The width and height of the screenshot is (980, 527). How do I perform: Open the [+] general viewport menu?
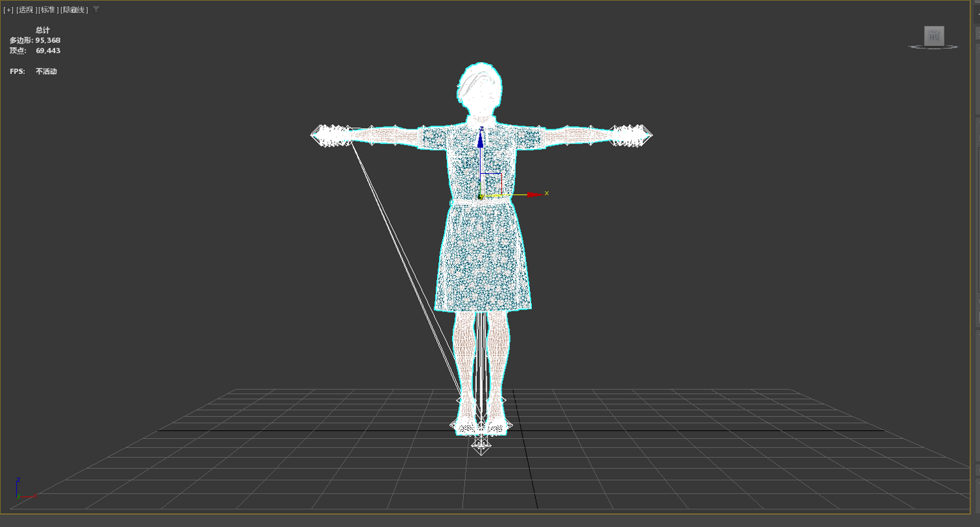(8, 10)
